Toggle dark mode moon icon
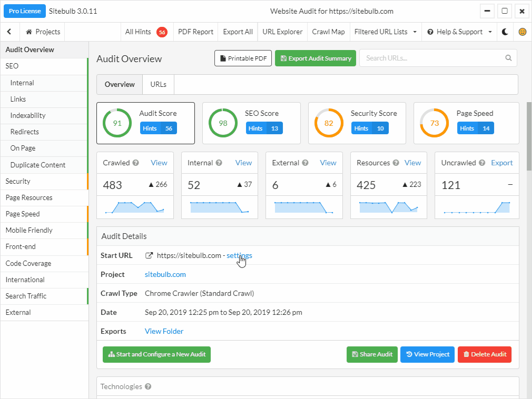This screenshot has height=399, width=532. pos(505,32)
